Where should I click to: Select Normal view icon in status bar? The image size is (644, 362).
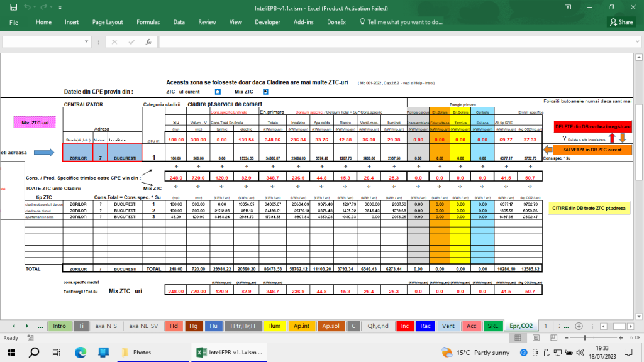pos(518,338)
